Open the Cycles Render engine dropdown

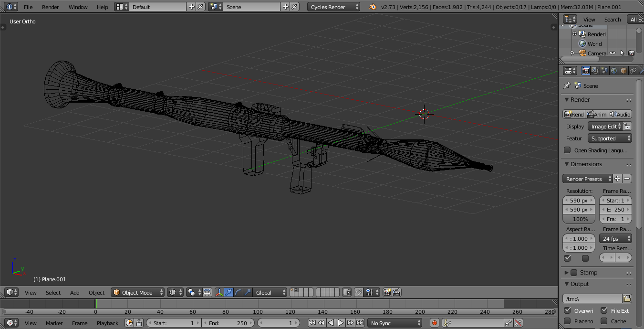pos(333,7)
